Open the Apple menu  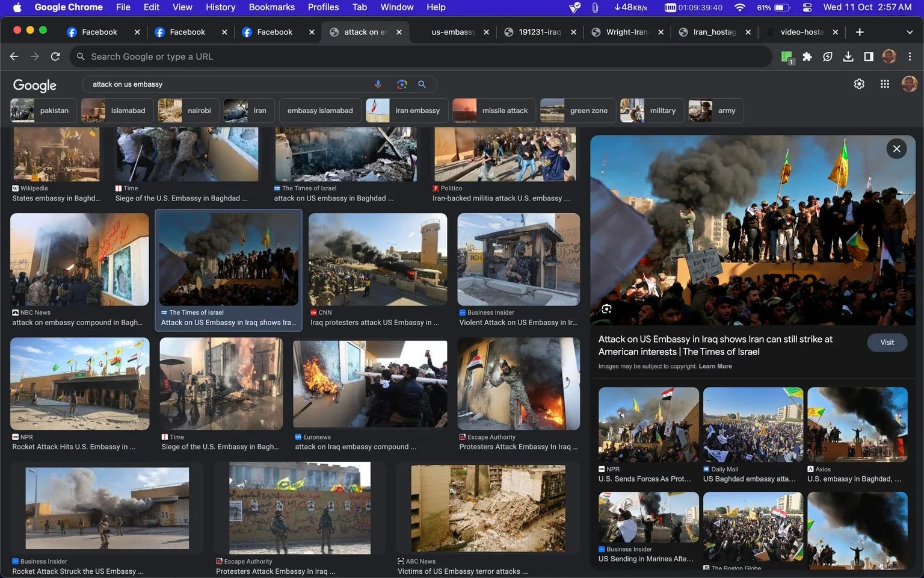(x=17, y=7)
